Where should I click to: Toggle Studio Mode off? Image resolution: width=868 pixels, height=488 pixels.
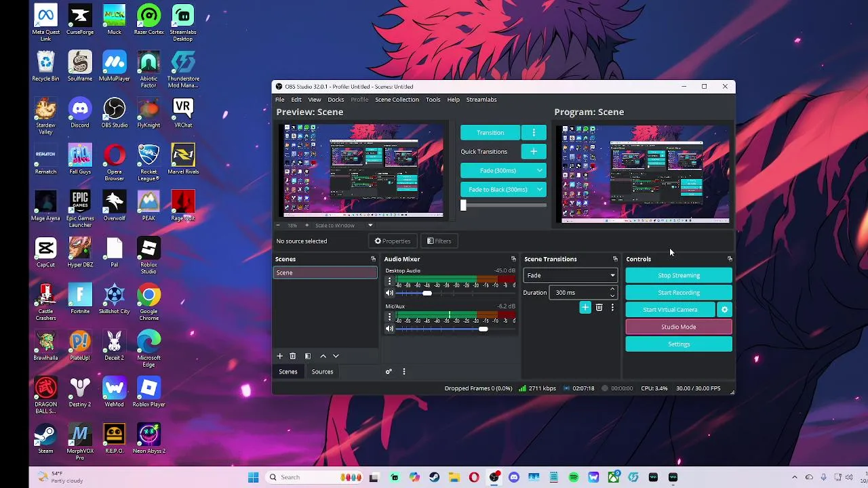(679, 327)
